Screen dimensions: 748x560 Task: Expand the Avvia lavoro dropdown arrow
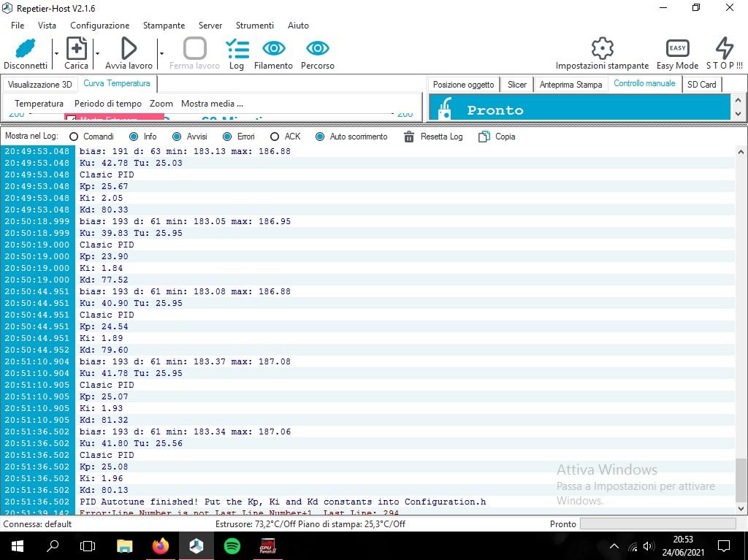point(161,53)
